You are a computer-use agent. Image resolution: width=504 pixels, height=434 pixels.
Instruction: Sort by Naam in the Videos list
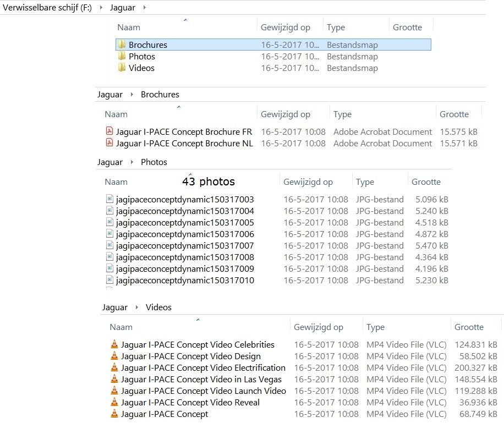(121, 327)
